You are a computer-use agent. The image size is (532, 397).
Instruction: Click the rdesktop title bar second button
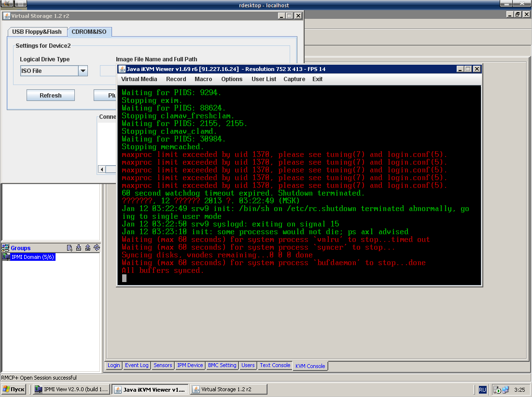(x=20, y=3)
